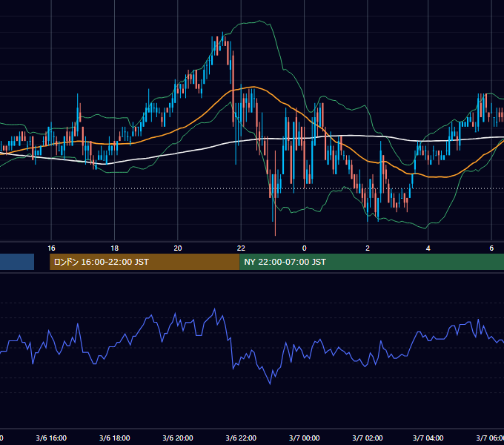Click the 20 hour label on upper axis

click(x=178, y=248)
